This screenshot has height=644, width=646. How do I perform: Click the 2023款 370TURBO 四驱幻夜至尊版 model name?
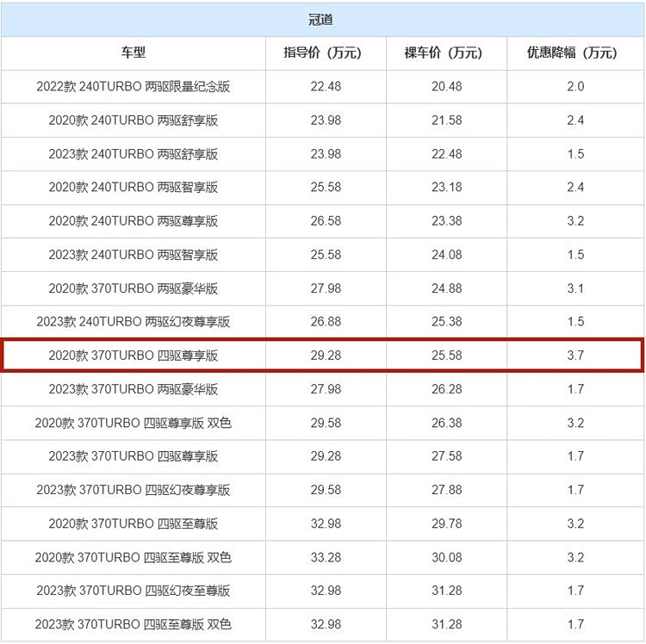click(133, 591)
